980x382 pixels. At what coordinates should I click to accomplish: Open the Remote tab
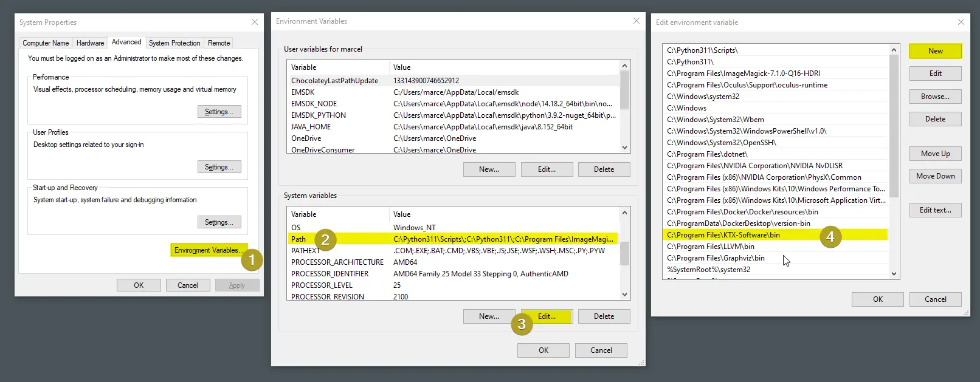coord(219,43)
